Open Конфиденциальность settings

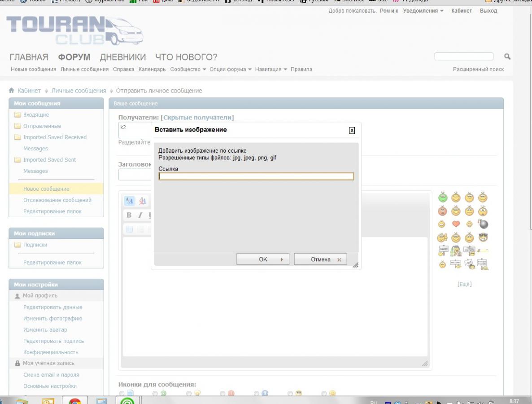(x=51, y=352)
